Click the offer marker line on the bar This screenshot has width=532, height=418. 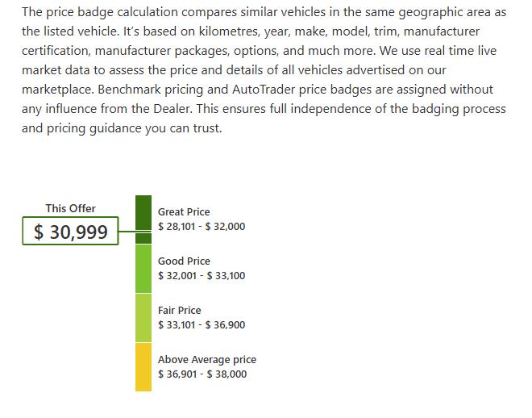135,232
